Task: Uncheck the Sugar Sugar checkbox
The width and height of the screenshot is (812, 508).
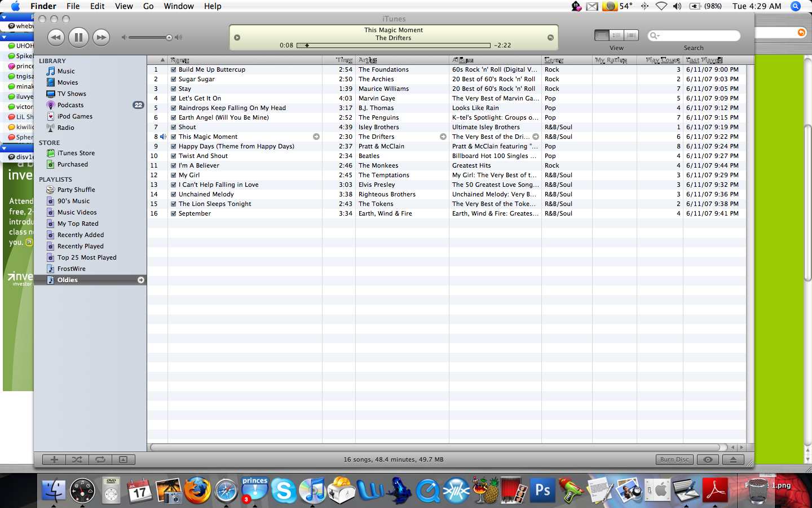Action: [174, 80]
